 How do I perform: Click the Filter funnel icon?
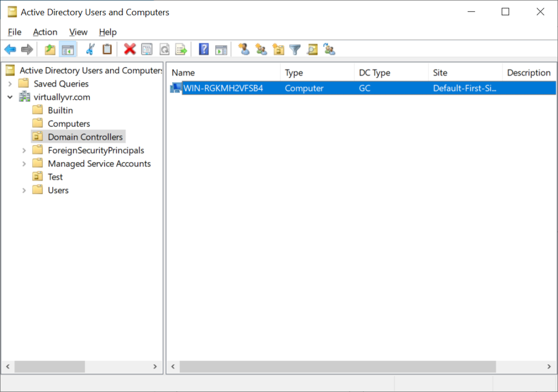(x=295, y=50)
